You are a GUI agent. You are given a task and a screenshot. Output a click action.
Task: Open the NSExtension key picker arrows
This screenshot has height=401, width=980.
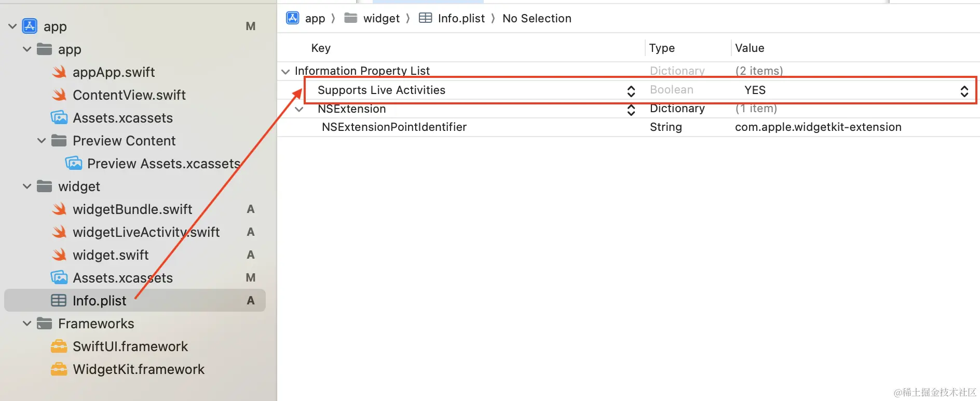pyautogui.click(x=631, y=110)
